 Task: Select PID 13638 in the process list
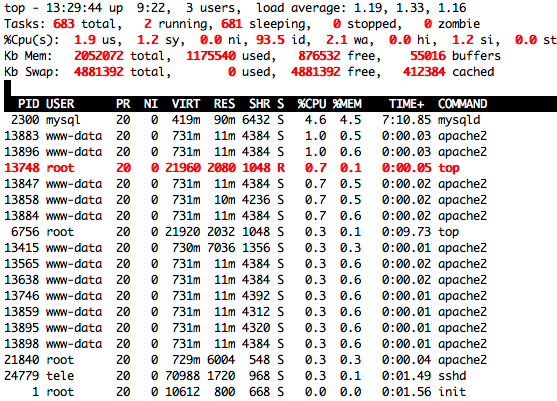click(22, 280)
